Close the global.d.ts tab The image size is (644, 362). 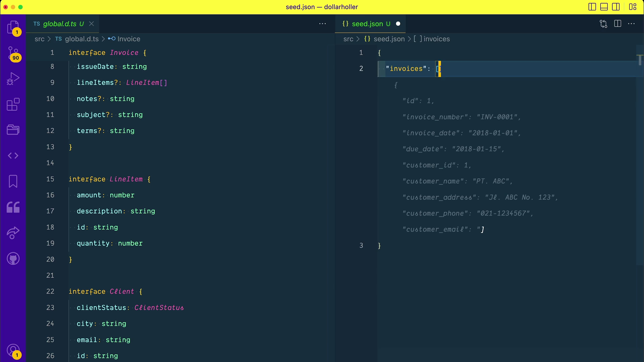tap(91, 24)
